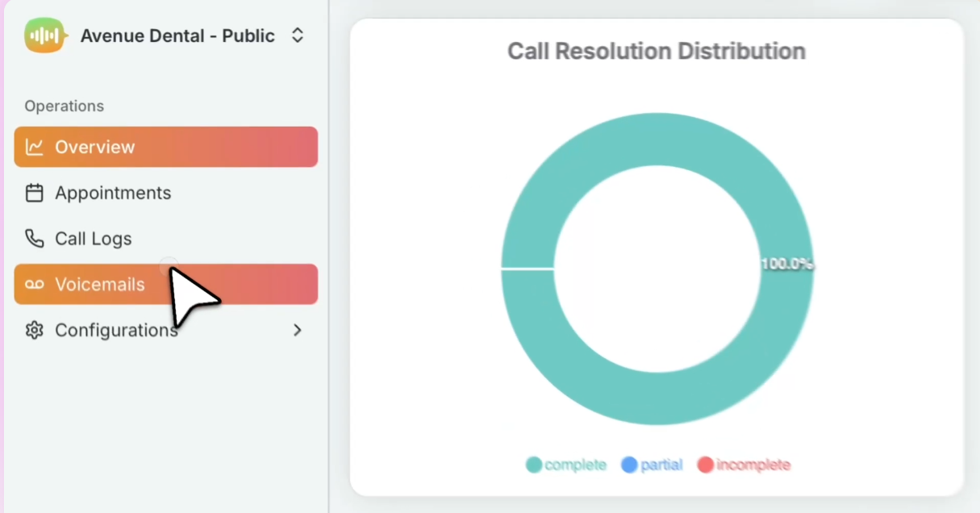Click the red incomplete legend dot

tap(706, 465)
